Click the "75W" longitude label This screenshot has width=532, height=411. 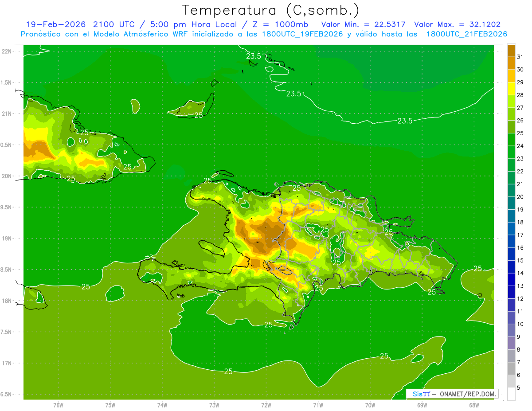(110, 404)
